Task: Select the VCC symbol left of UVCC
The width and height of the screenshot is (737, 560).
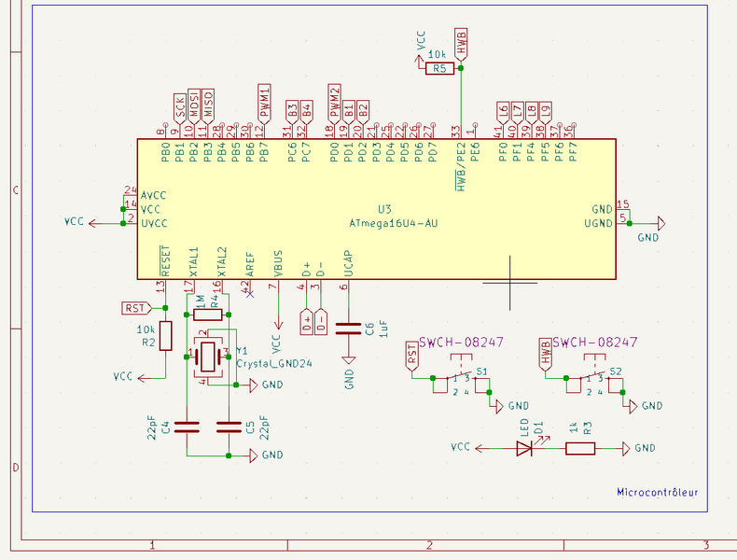Action: [x=94, y=223]
